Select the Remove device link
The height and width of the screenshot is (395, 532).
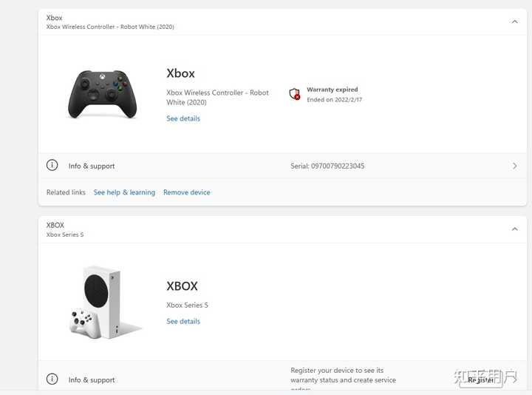pos(187,192)
